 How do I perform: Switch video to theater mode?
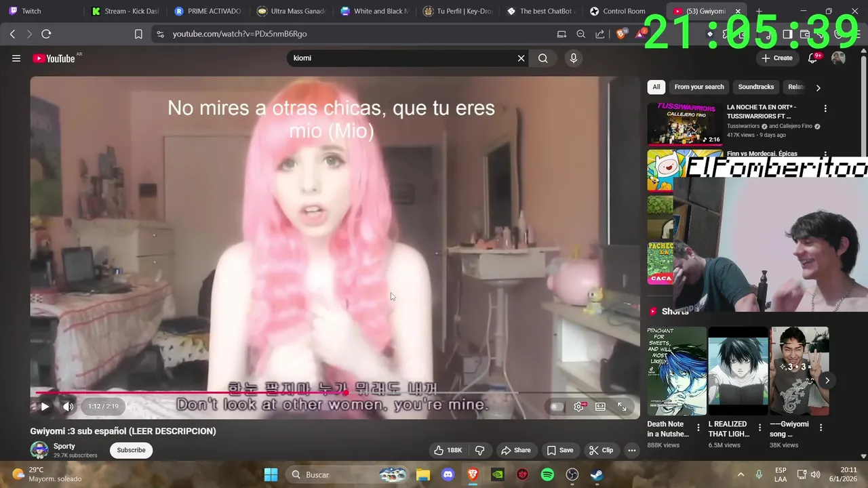[600, 407]
